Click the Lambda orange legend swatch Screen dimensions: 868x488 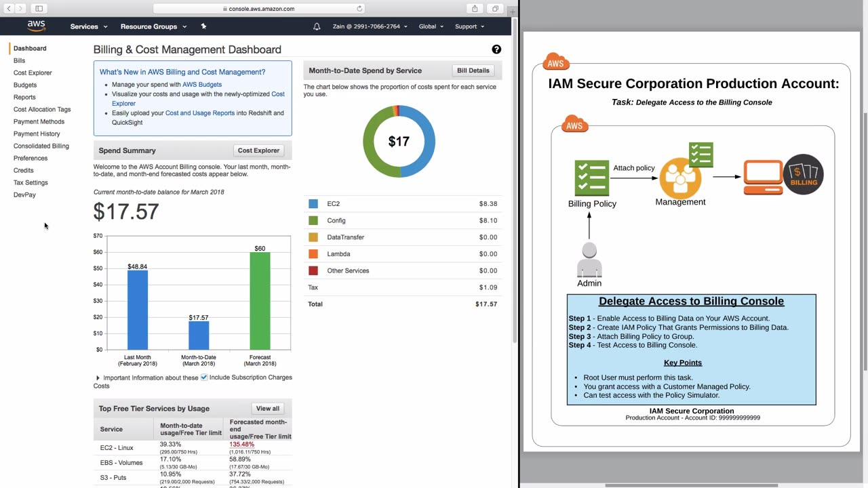pyautogui.click(x=313, y=253)
